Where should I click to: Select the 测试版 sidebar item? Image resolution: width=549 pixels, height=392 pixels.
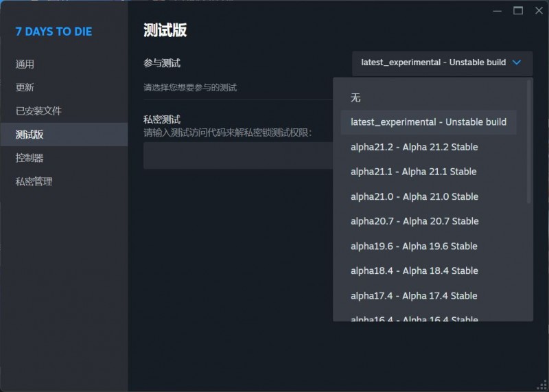tap(64, 134)
